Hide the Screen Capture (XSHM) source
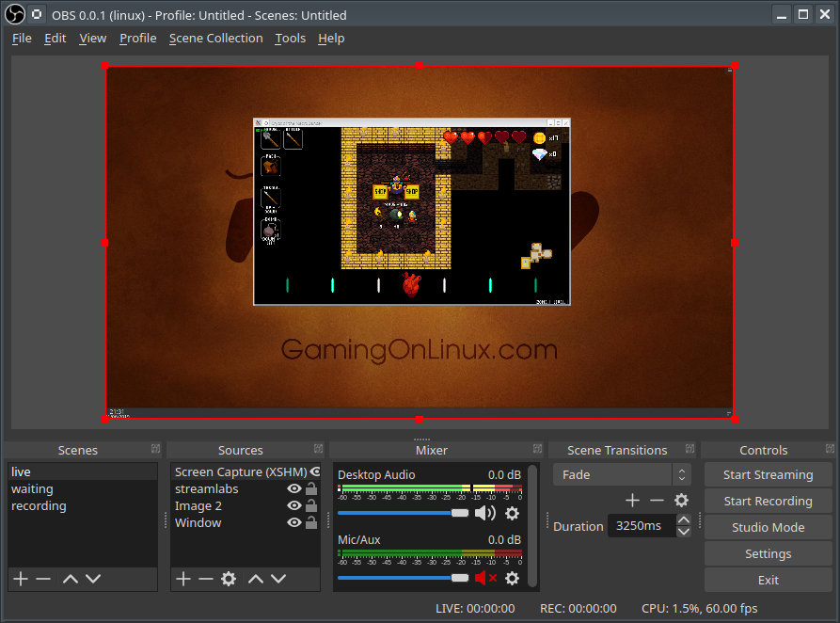 [x=315, y=471]
